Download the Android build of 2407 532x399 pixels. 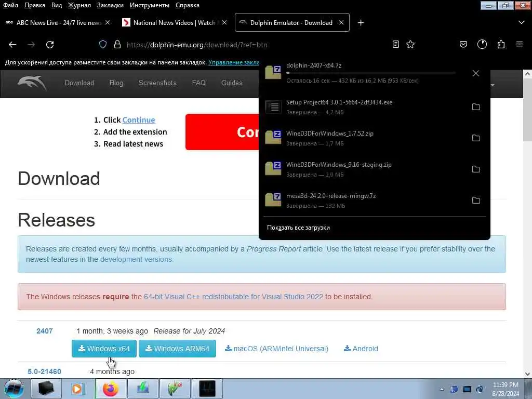[361, 349]
